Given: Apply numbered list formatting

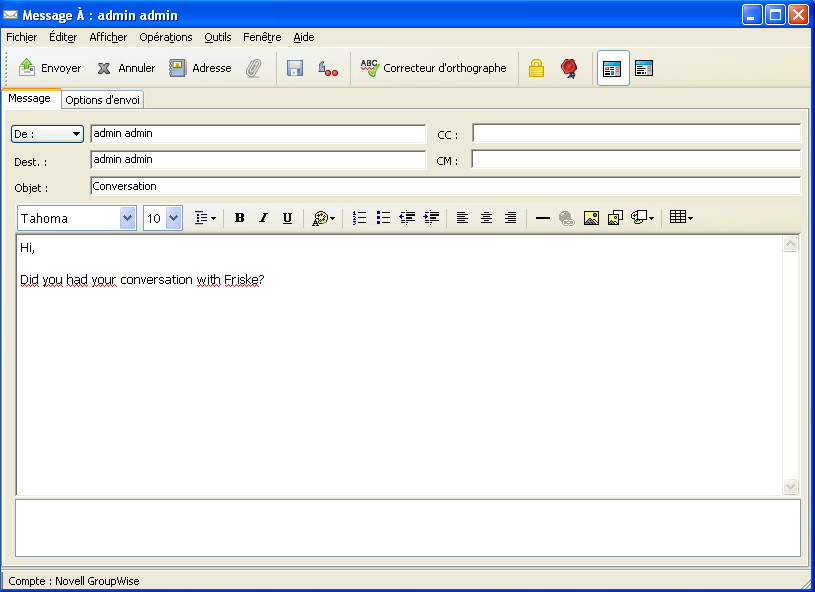Looking at the screenshot, I should point(359,218).
